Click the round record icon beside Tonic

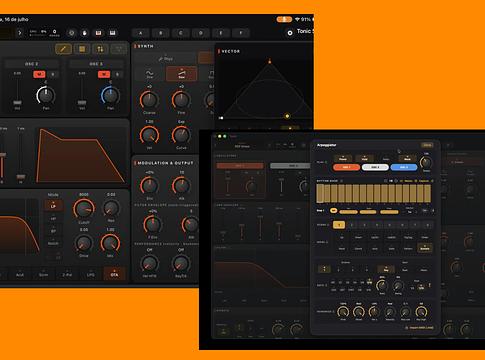click(x=290, y=33)
